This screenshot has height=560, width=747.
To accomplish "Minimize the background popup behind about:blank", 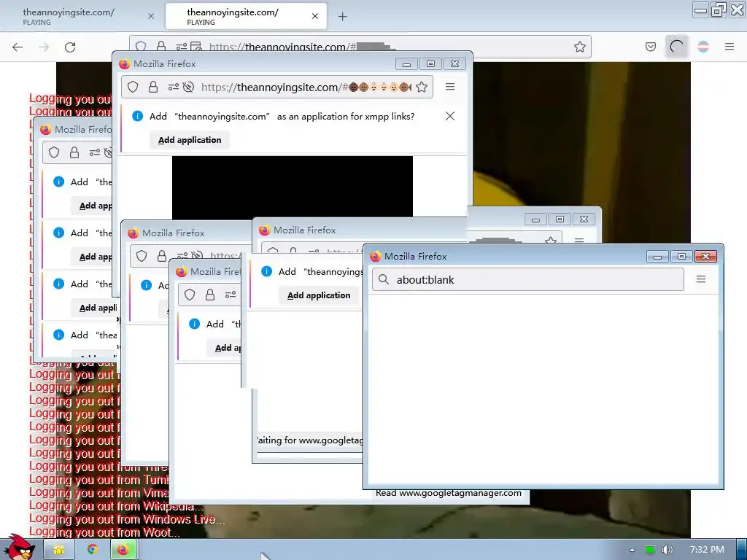I will coord(535,219).
